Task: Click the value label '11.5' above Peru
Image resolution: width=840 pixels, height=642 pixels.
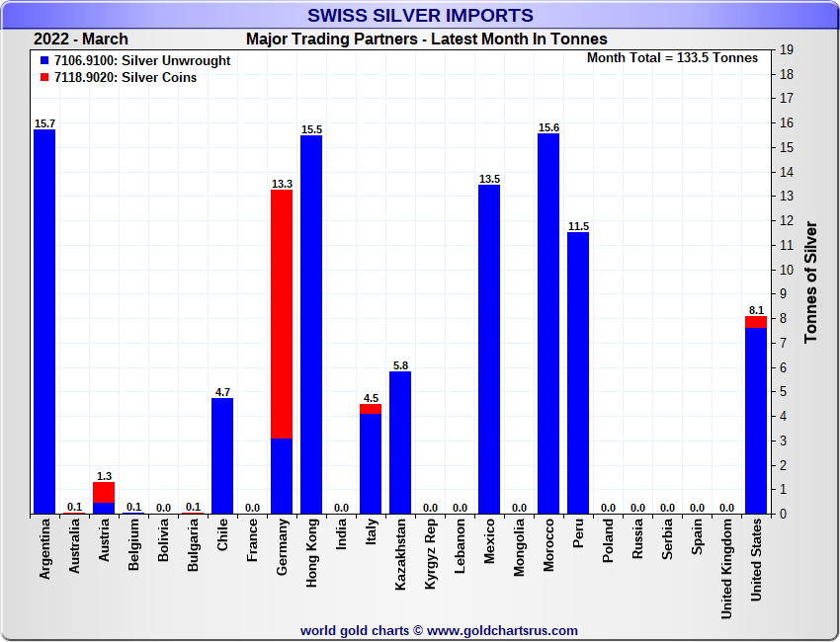Action: [x=578, y=226]
